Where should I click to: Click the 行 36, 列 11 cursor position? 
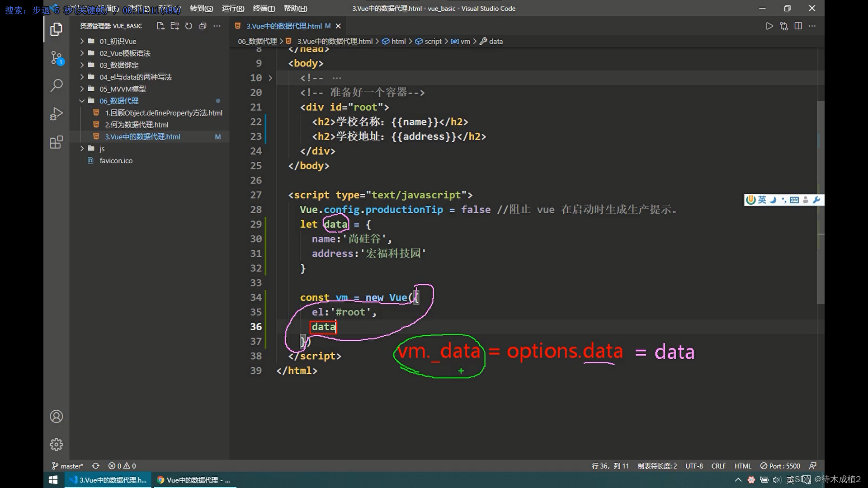pyautogui.click(x=610, y=466)
